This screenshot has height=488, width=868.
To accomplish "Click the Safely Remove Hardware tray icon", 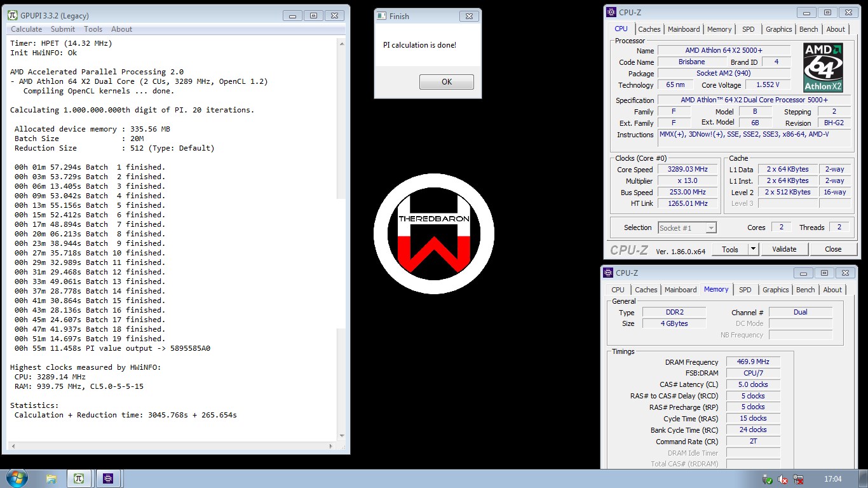I will 768,479.
